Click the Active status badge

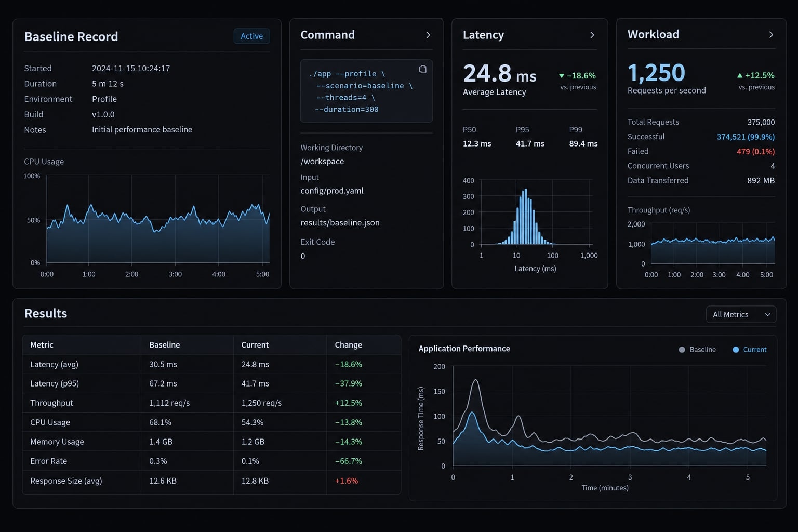click(x=251, y=36)
